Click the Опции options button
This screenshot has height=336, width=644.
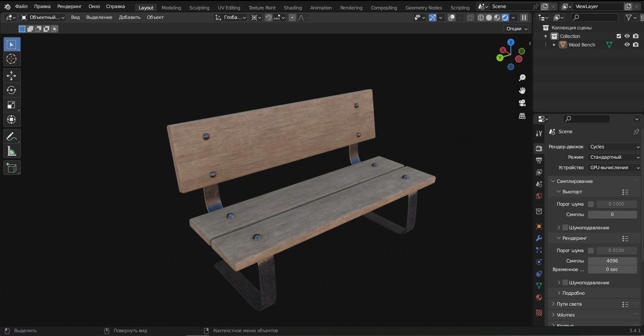[517, 29]
